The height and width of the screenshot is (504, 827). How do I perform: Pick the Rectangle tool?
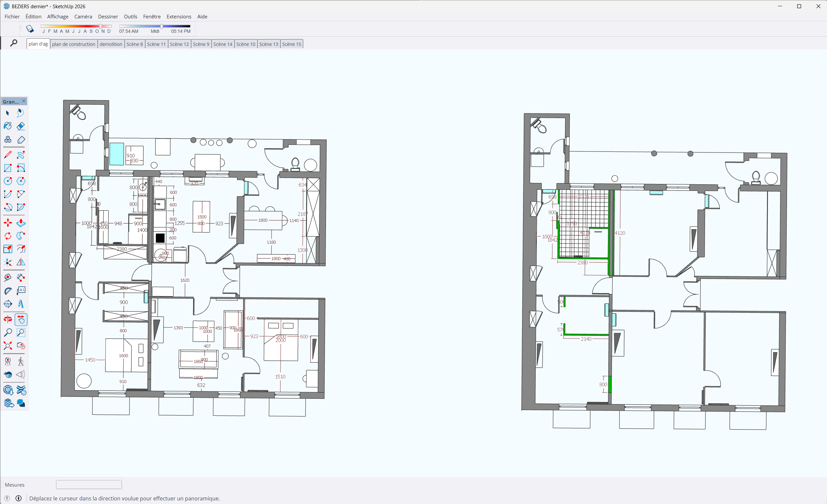pos(8,168)
